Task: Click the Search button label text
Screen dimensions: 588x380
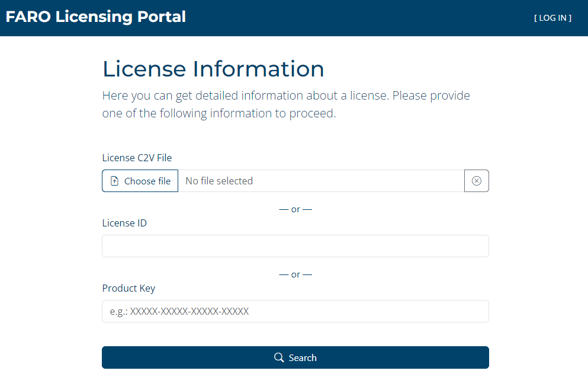Action: tap(303, 358)
